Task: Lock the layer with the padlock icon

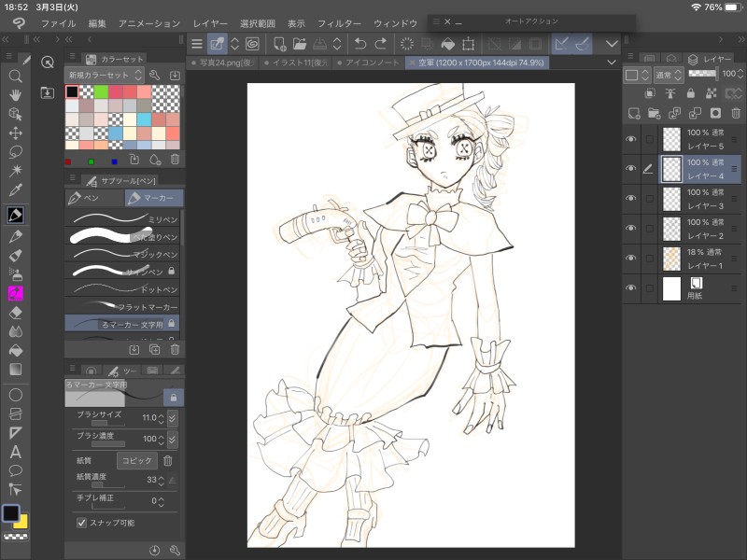Action: point(690,93)
